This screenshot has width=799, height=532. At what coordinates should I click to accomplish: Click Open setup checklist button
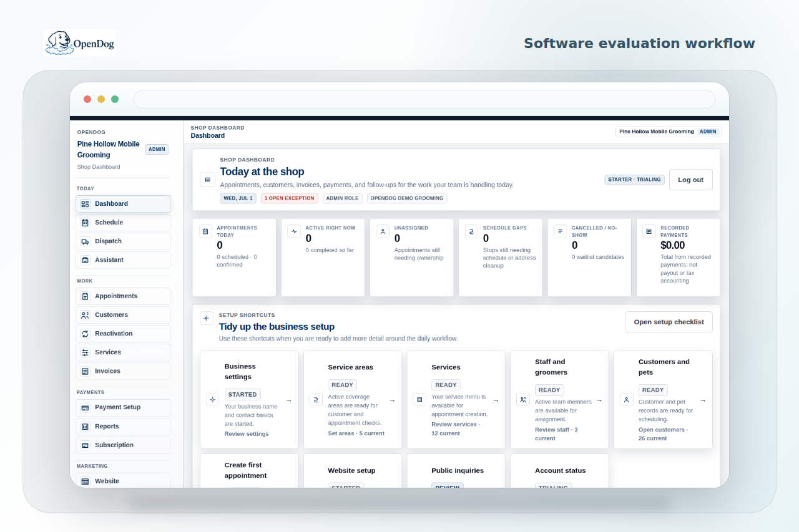(669, 322)
